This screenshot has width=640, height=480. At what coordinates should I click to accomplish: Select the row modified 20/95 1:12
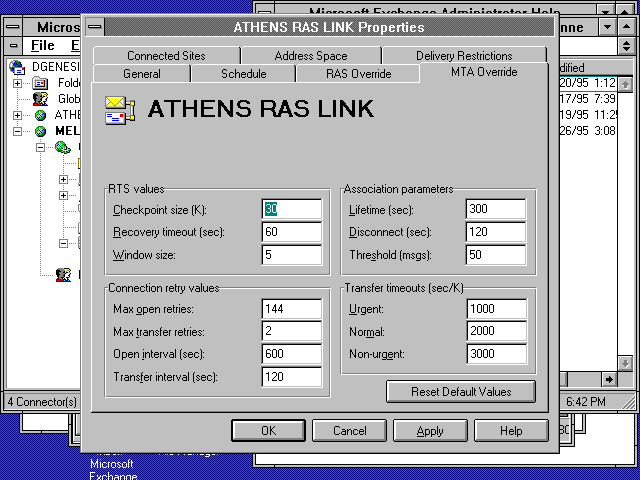(x=587, y=83)
